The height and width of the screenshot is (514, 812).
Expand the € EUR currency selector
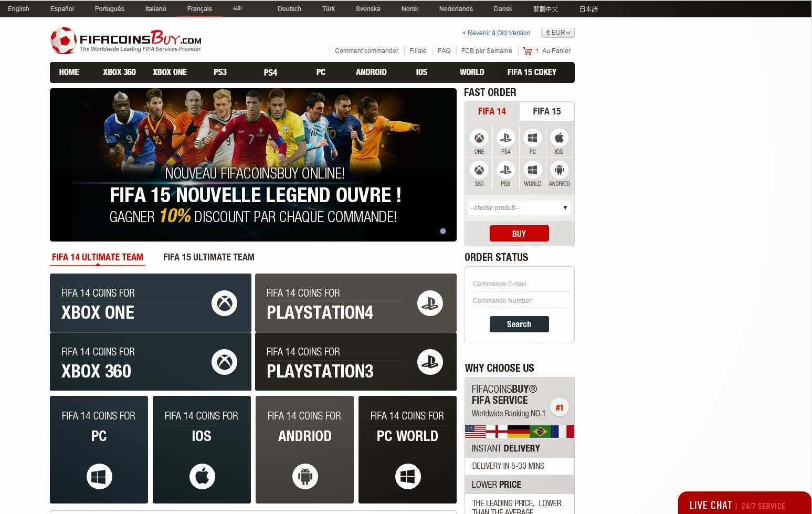point(557,32)
